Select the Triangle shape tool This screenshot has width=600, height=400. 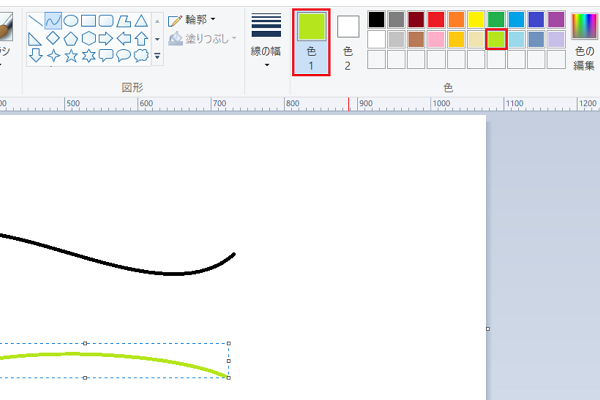tap(141, 21)
